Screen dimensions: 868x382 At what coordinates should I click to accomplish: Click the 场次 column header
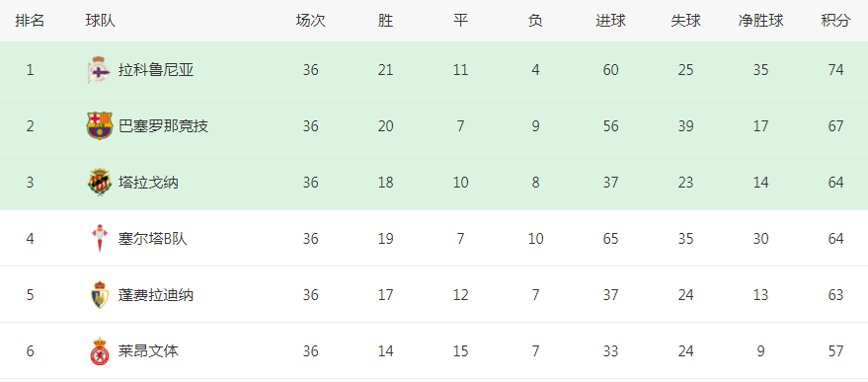tap(310, 21)
